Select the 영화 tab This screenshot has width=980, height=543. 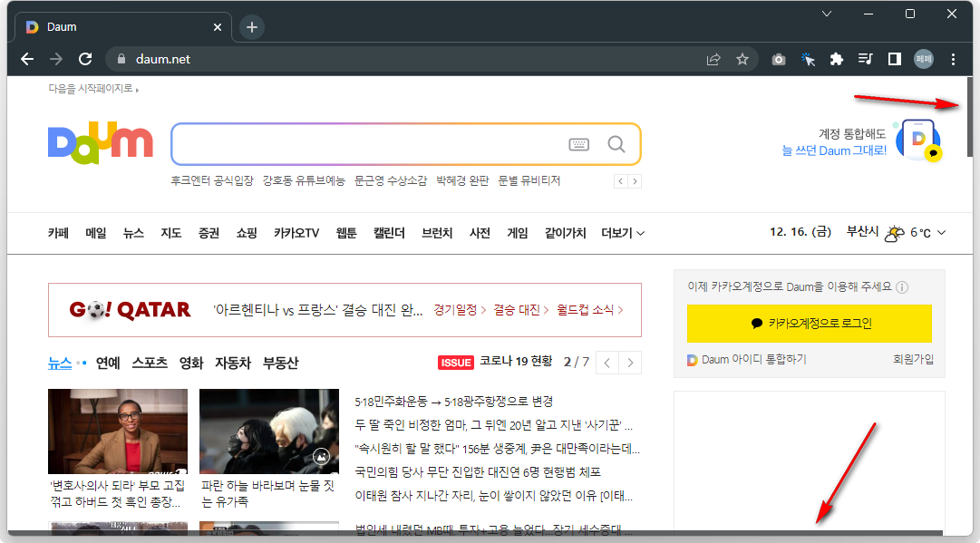coord(191,363)
